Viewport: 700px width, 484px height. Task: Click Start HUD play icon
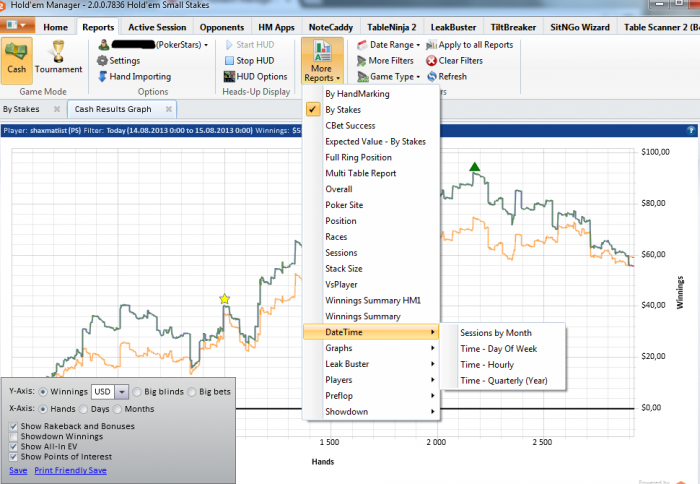[x=229, y=45]
